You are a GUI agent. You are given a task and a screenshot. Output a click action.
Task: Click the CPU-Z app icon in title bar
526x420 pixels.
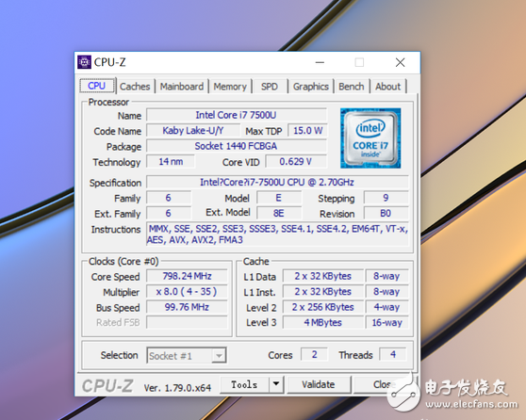coord(84,62)
